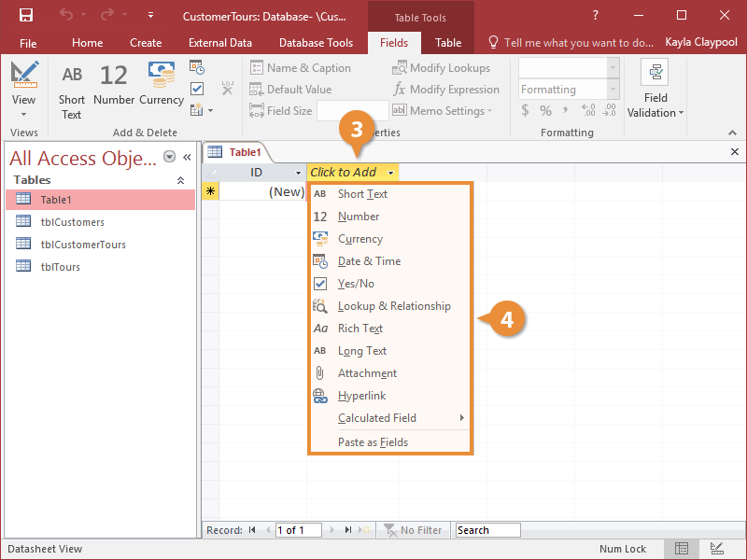Open tblCustomers table in navigation pane
Image resolution: width=747 pixels, height=560 pixels.
click(72, 222)
